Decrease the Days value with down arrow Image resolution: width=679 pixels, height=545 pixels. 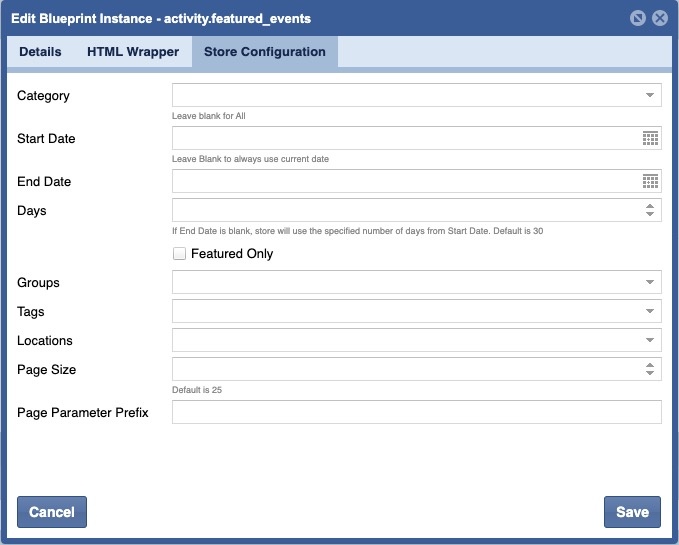[x=650, y=215]
